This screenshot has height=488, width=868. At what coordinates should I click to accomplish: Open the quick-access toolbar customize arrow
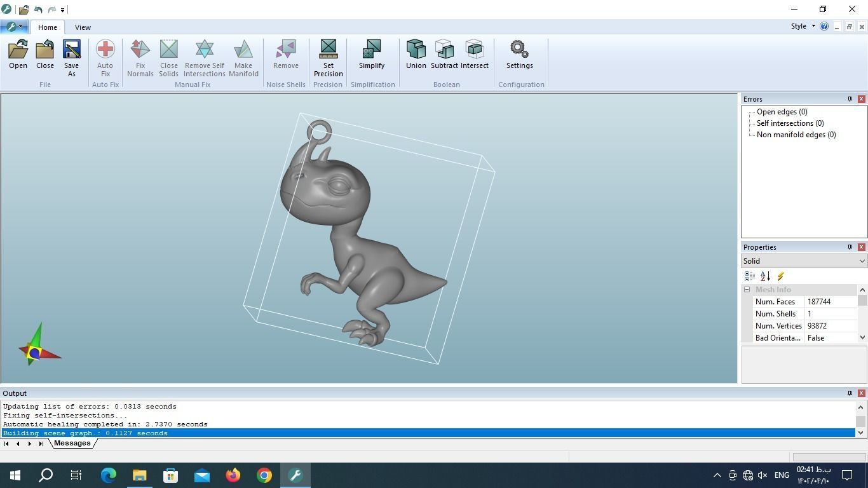point(62,10)
